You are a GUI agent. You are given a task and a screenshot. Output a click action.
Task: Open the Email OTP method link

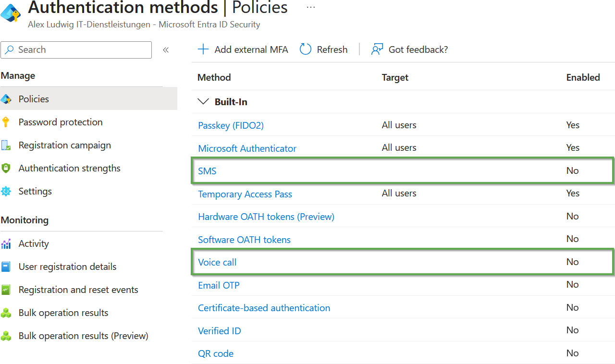click(x=219, y=285)
